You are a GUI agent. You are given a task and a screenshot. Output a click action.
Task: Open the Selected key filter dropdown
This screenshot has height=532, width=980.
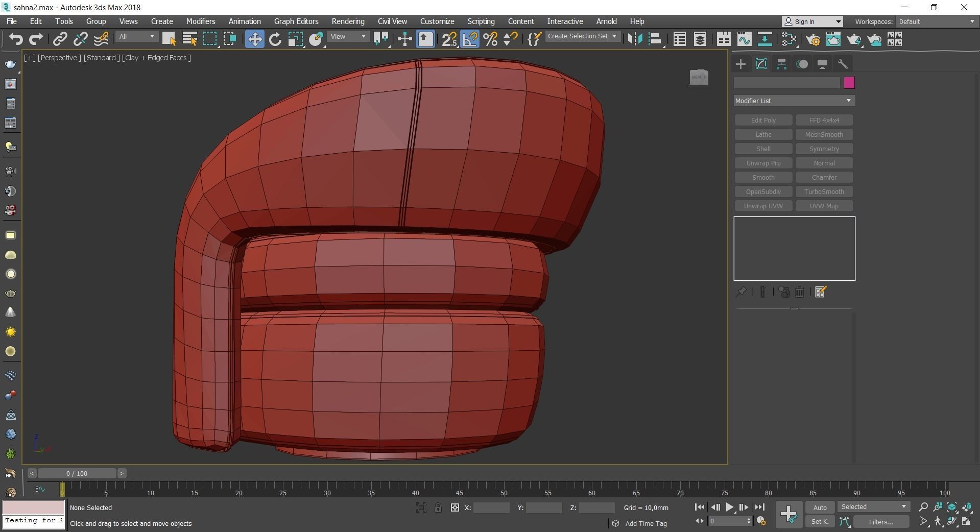click(873, 506)
